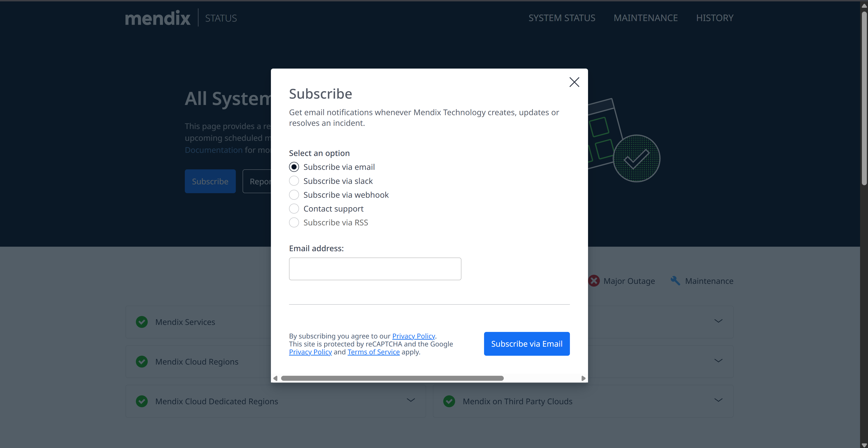Click page scrollbar down arrow
The width and height of the screenshot is (868, 448).
pos(864,445)
